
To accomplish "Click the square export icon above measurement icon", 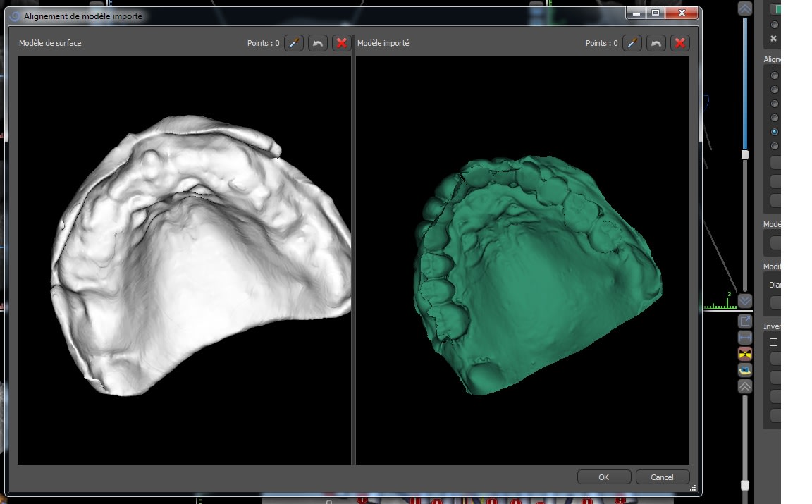I will [745, 321].
